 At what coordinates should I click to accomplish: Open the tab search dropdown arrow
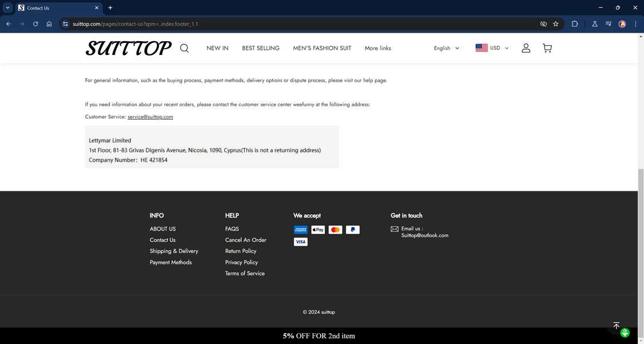coord(7,8)
